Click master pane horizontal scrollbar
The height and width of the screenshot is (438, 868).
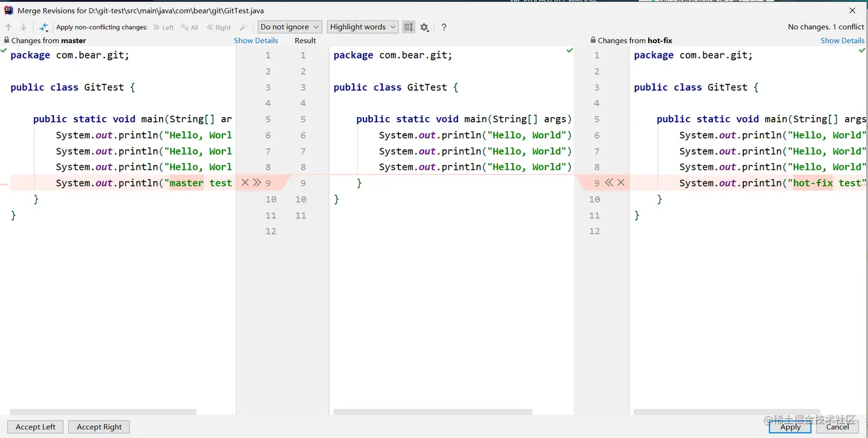point(103,412)
